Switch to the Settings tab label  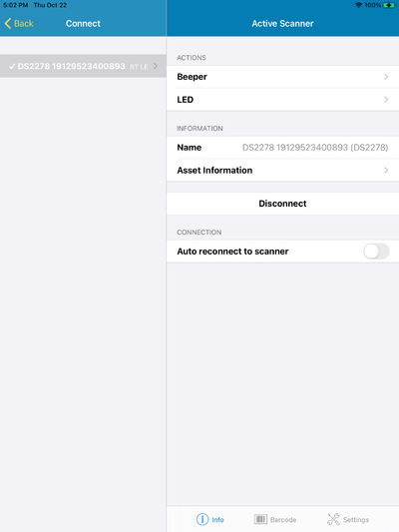(x=355, y=520)
